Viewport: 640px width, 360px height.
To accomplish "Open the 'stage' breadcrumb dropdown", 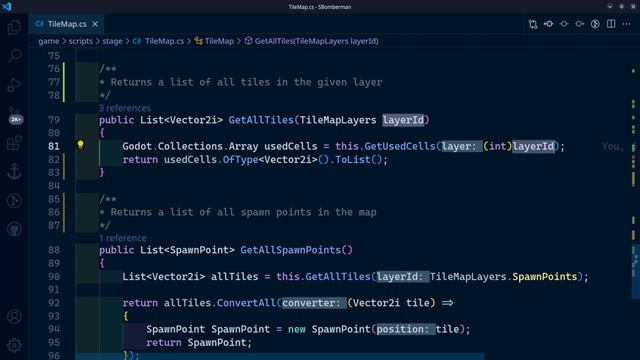I will [x=112, y=41].
